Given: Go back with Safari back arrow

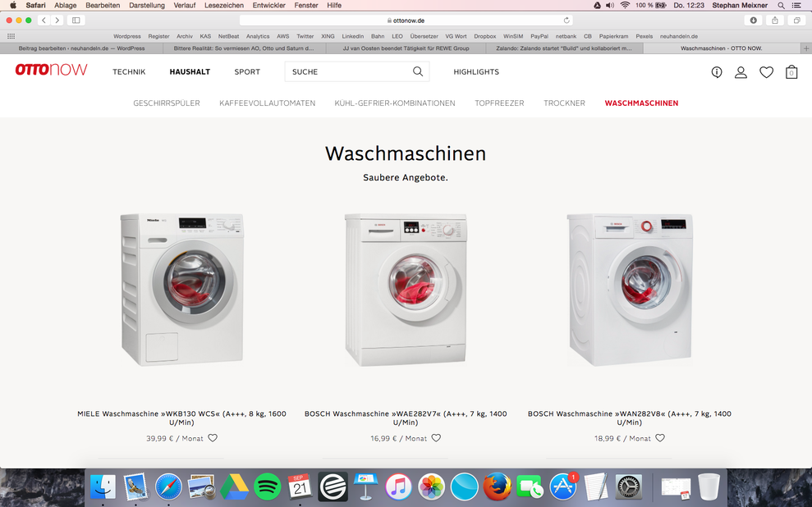Looking at the screenshot, I should (x=44, y=21).
